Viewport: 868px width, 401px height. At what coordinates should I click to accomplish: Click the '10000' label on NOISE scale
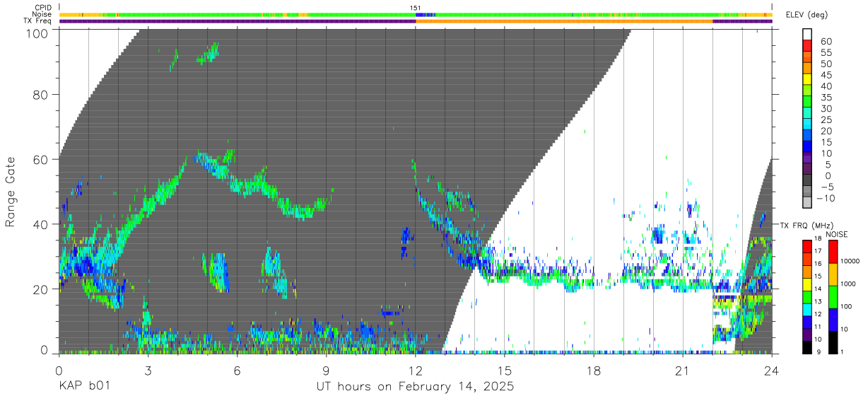pyautogui.click(x=852, y=262)
